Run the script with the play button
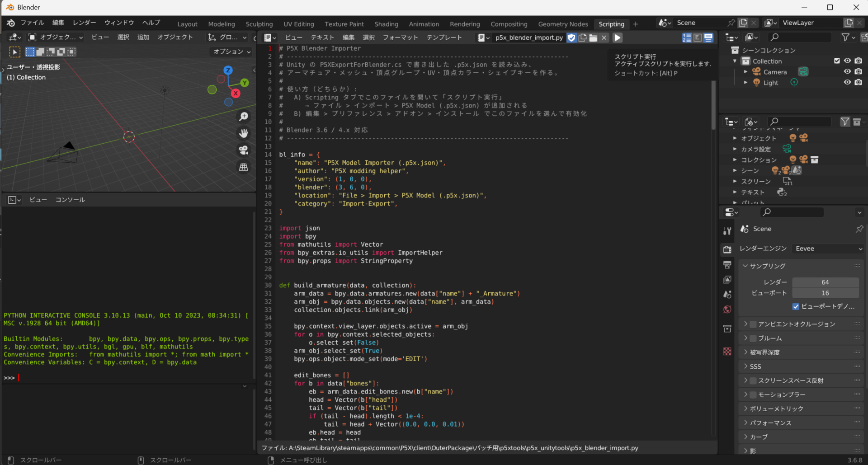Image resolution: width=868 pixels, height=465 pixels. (x=618, y=38)
